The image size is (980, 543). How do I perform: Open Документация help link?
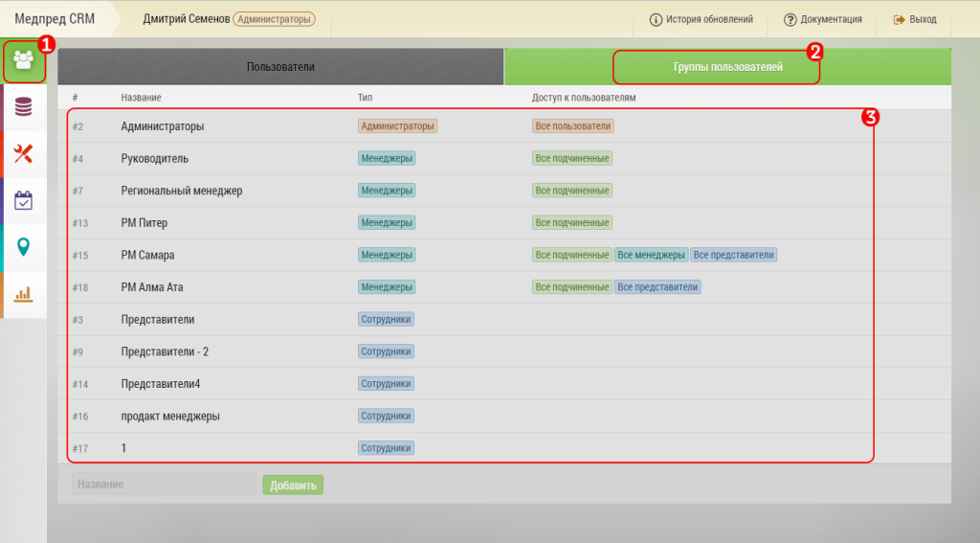point(822,19)
